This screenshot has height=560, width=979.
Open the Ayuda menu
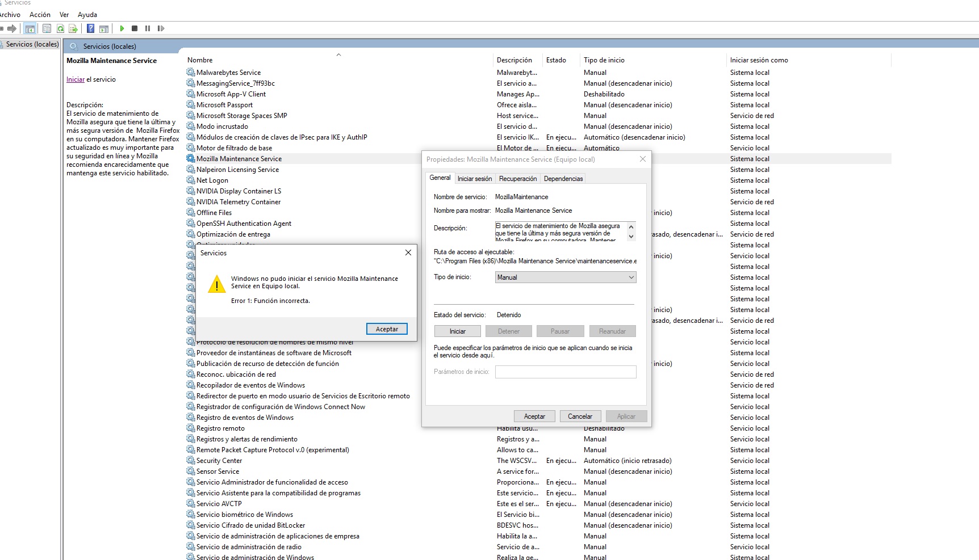click(x=87, y=15)
